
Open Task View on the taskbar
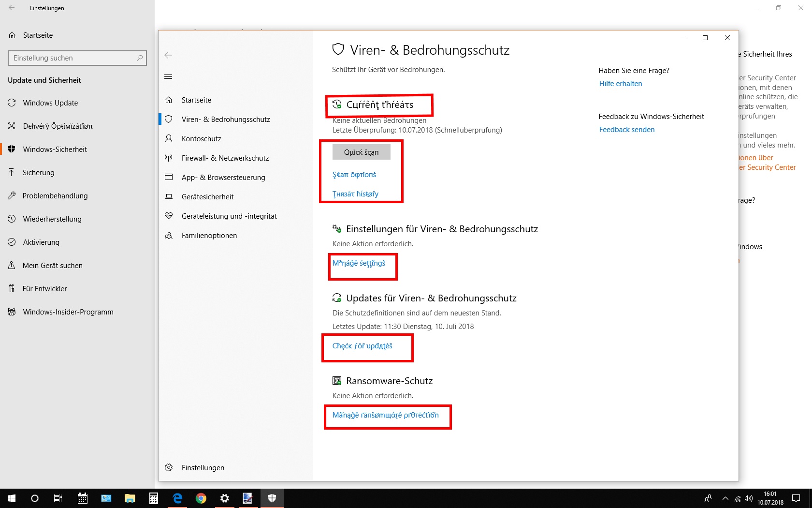(58, 498)
